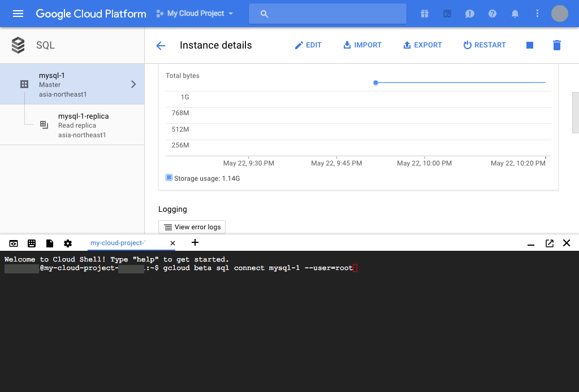Minimize the Cloud Shell panel

tap(531, 245)
